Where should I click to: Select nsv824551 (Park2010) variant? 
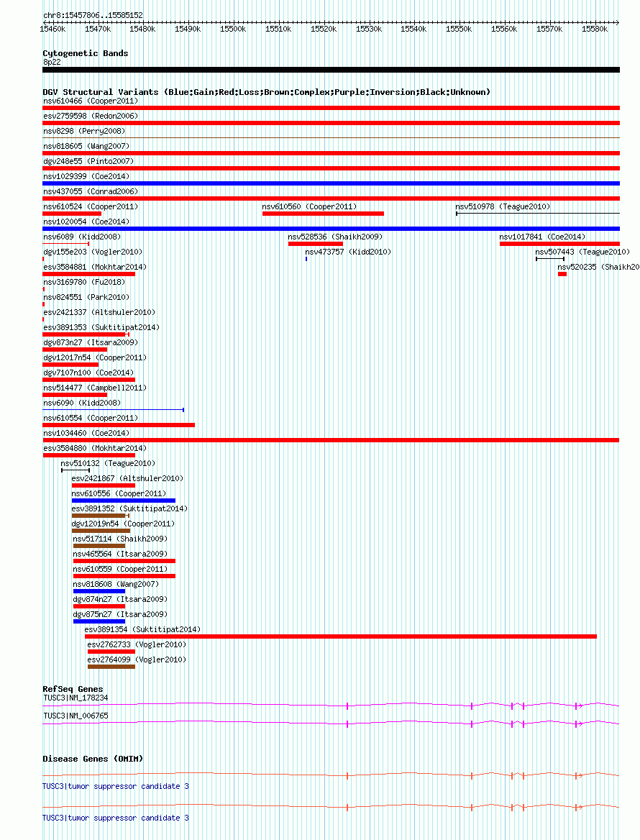click(x=86, y=297)
